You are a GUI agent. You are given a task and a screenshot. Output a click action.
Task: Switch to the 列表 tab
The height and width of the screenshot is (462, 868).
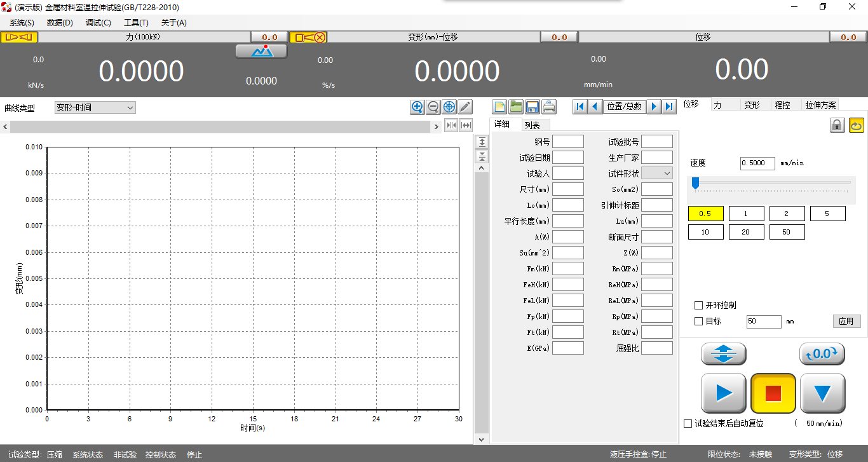(x=532, y=125)
